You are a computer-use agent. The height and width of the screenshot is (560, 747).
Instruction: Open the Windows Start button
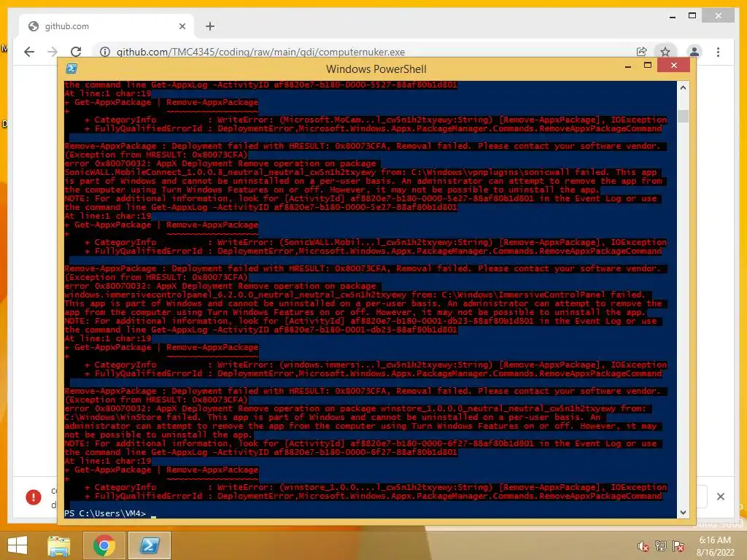(18, 545)
